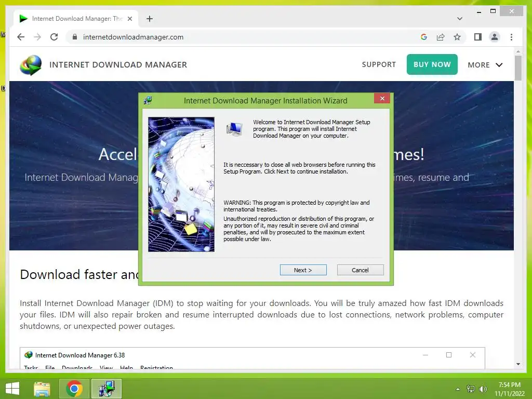Open the Chrome side panel

point(478,37)
